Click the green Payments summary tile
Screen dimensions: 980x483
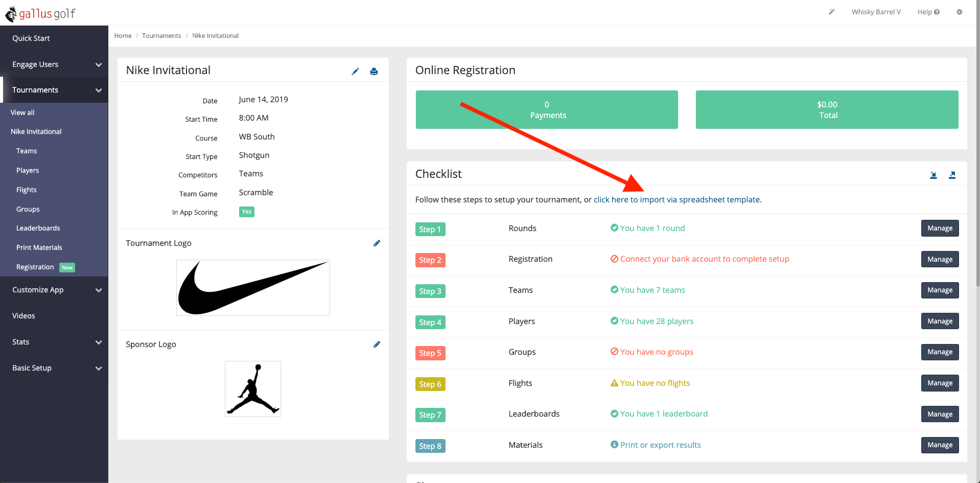pos(547,109)
